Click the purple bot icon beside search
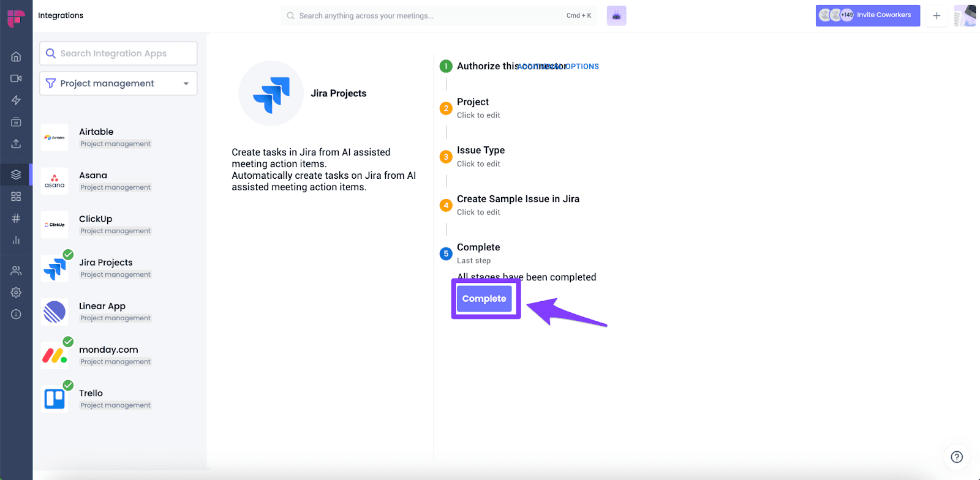The height and width of the screenshot is (480, 980). (x=616, y=16)
